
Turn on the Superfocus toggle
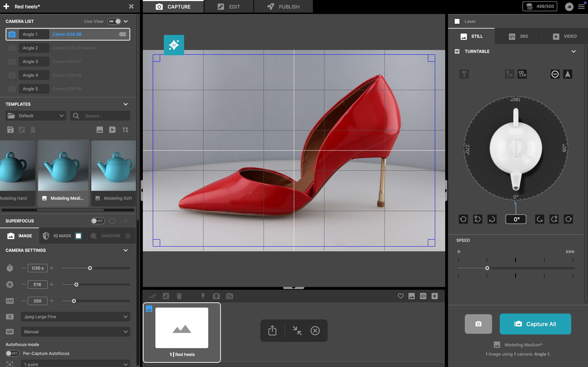[98, 221]
